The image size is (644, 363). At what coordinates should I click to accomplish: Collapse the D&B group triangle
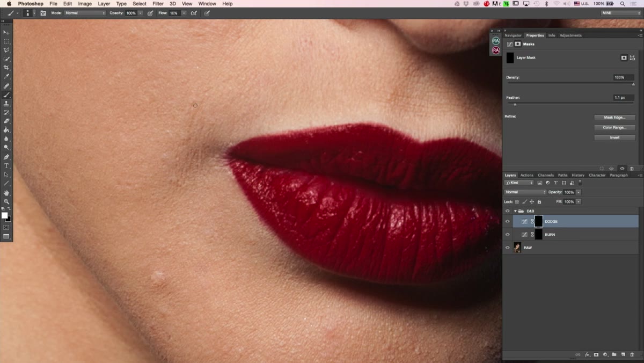[x=515, y=211]
